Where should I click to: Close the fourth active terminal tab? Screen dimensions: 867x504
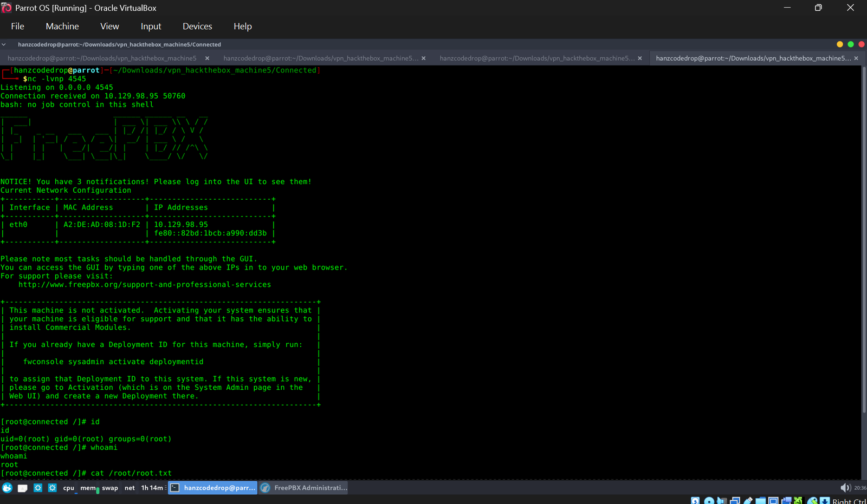[x=856, y=58]
